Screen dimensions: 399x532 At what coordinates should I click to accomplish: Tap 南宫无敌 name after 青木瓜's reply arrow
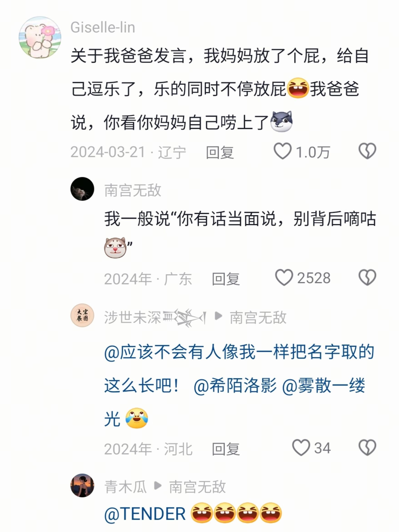click(197, 487)
